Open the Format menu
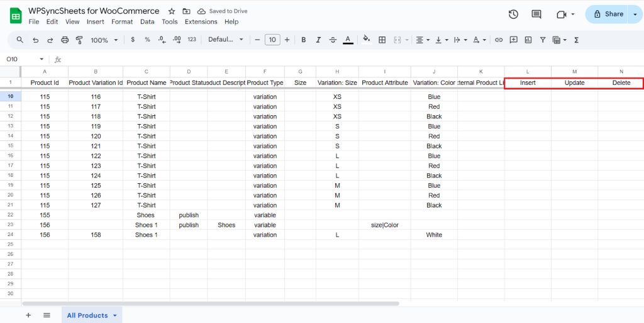This screenshot has height=323, width=644. click(122, 22)
